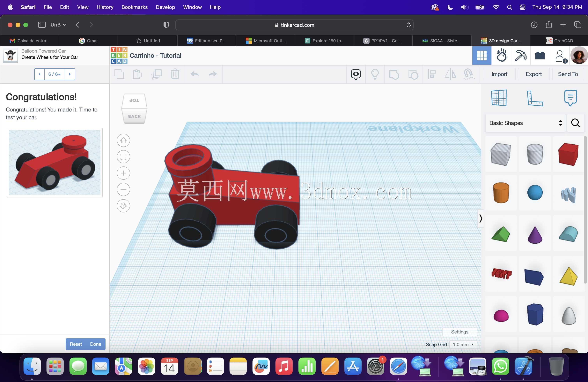This screenshot has width=588, height=382.
Task: Select the Notes helper speech bubble
Action: tap(570, 98)
